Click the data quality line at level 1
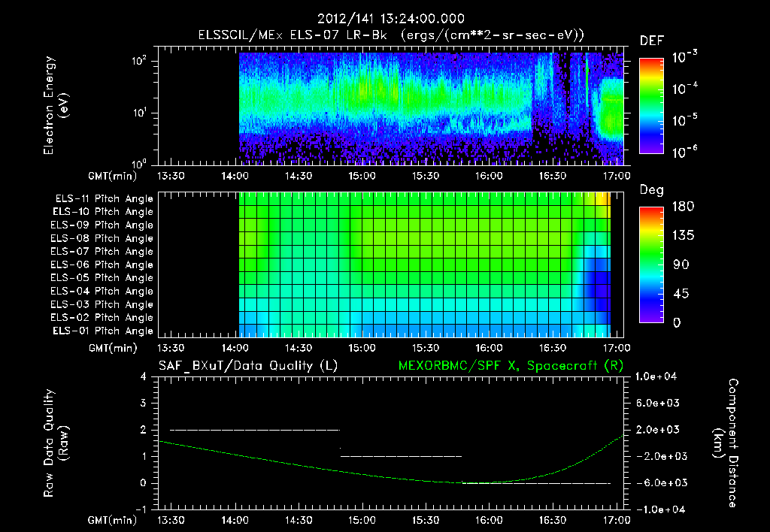 pyautogui.click(x=402, y=456)
